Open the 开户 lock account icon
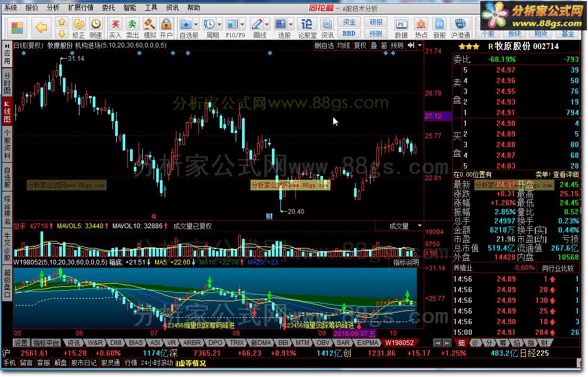This screenshot has width=588, height=377. coord(166,24)
